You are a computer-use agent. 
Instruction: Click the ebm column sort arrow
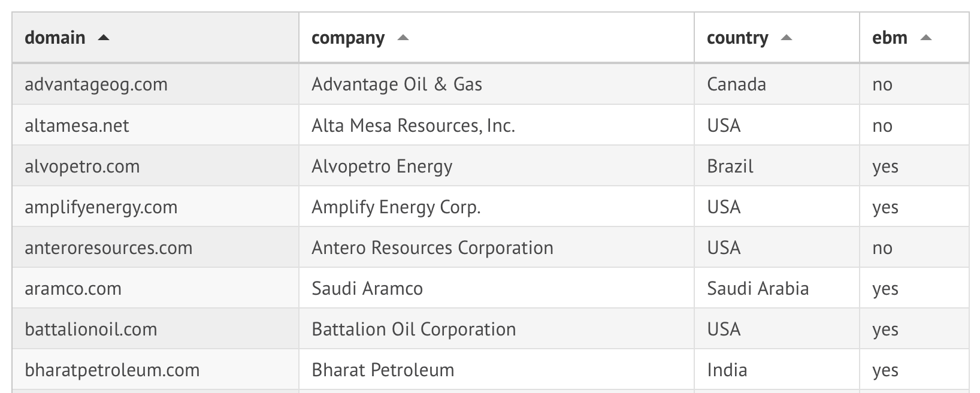926,38
